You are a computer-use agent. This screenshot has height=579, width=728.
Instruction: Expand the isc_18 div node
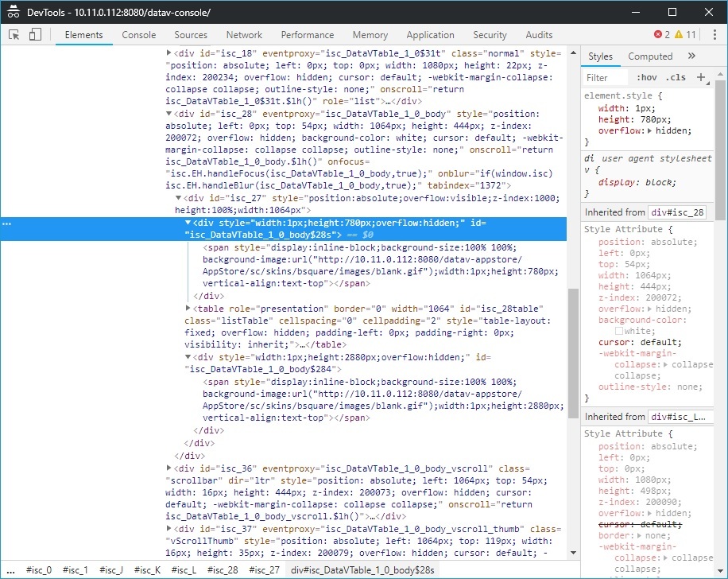coord(168,52)
